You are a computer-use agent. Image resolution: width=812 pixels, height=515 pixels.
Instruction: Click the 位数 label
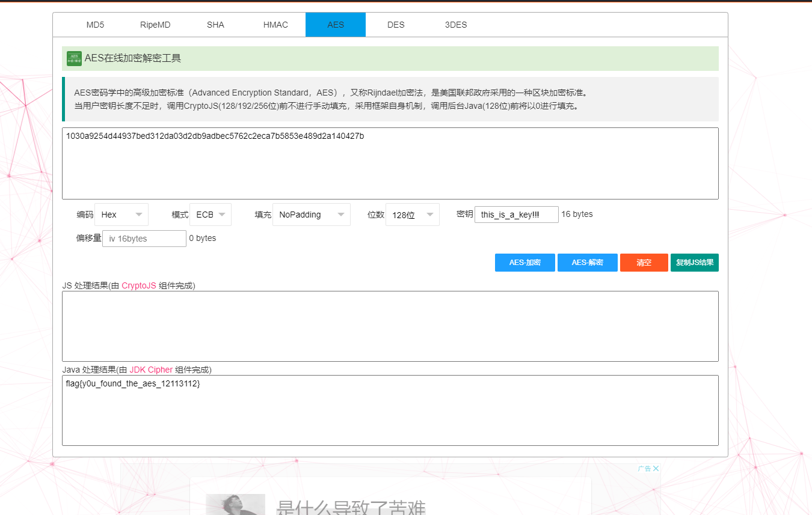coord(376,215)
